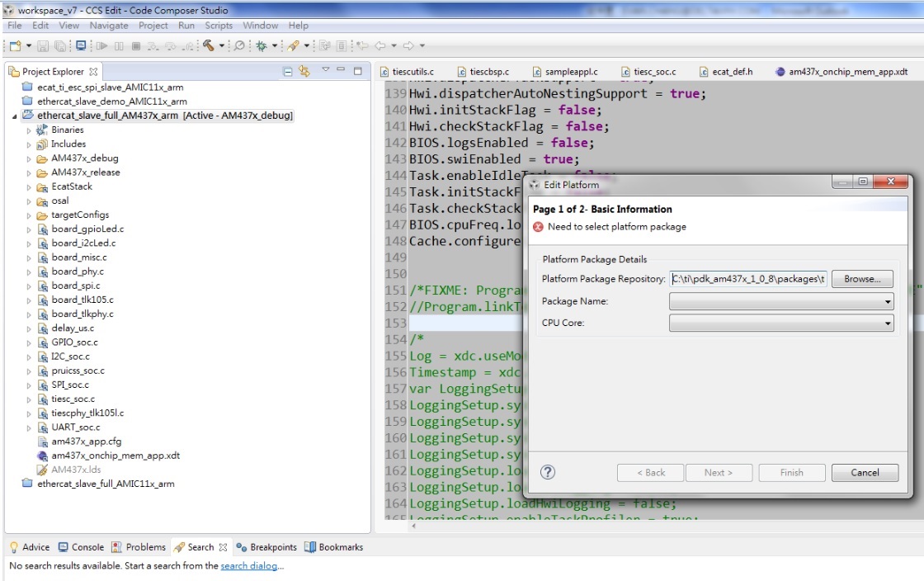Click the Save disk icon in the toolbar
Image resolution: width=924 pixels, height=581 pixels.
tap(43, 46)
